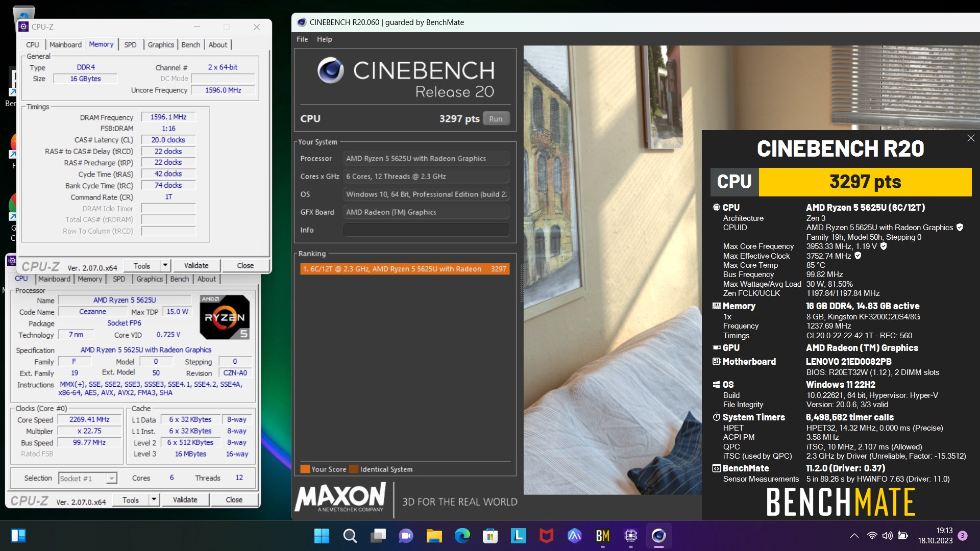The height and width of the screenshot is (551, 980).
Task: Click Validate in CPU-Z Memory window
Action: point(196,265)
